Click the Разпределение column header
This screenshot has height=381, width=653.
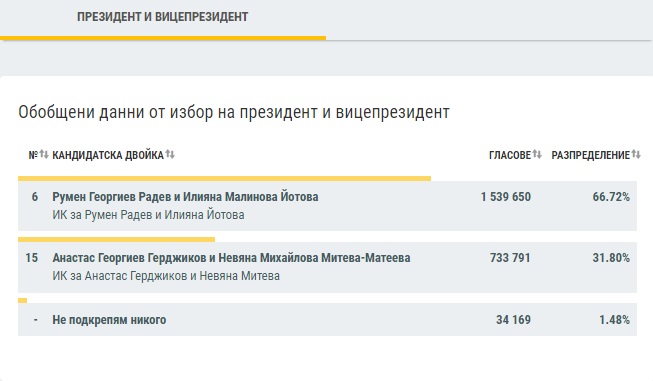point(591,155)
